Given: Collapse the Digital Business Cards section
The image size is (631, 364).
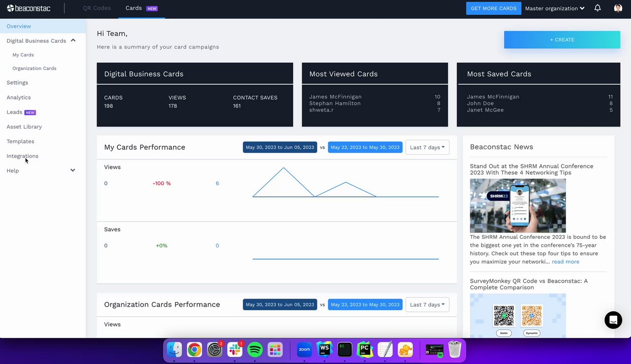Looking at the screenshot, I should 73,40.
